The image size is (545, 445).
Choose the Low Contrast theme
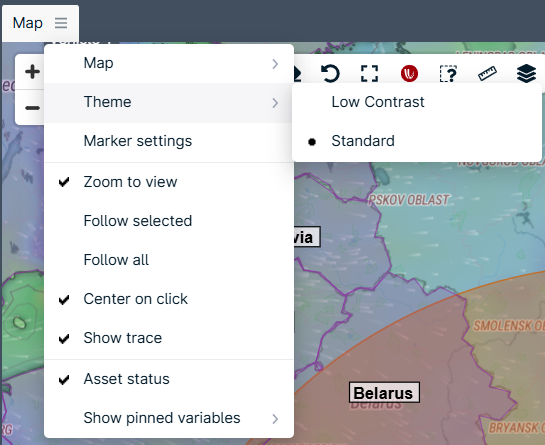[x=417, y=102]
